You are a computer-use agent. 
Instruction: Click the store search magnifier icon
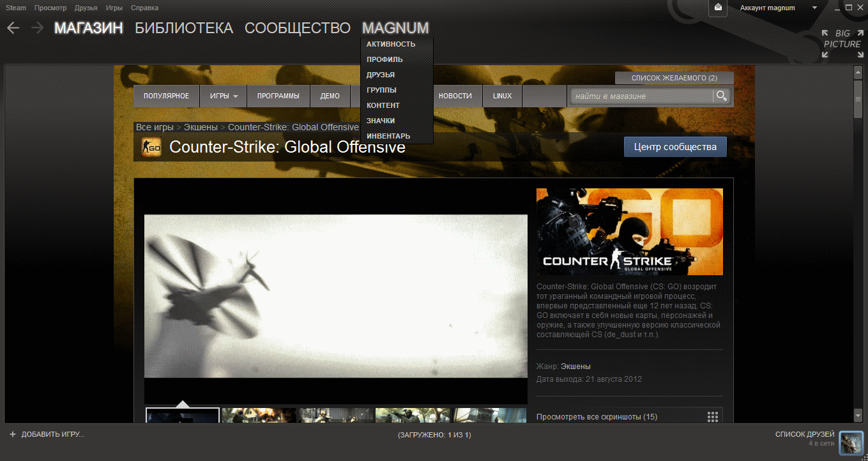[722, 96]
